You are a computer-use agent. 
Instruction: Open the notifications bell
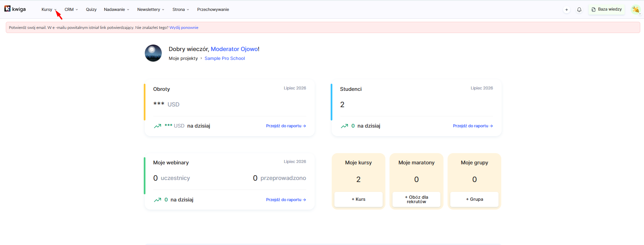(x=579, y=10)
